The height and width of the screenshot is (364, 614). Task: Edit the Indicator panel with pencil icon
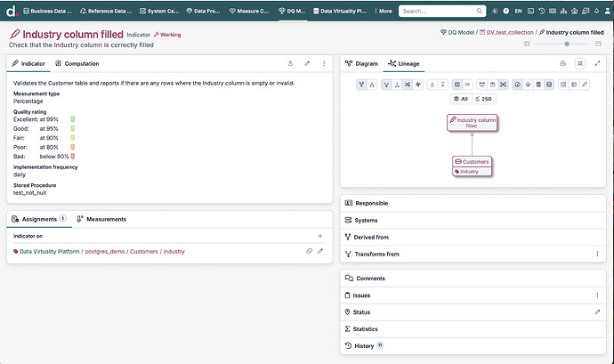point(307,63)
